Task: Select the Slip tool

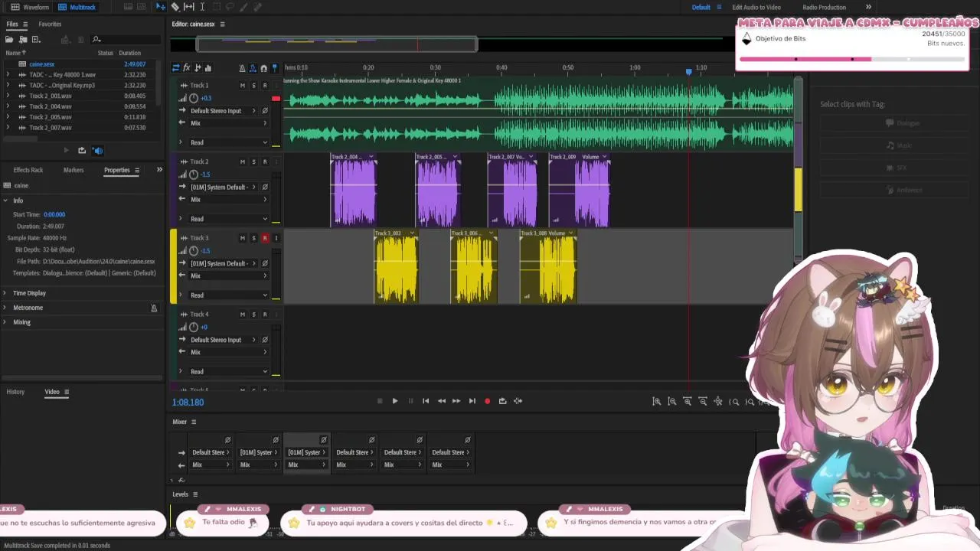Action: [189, 7]
